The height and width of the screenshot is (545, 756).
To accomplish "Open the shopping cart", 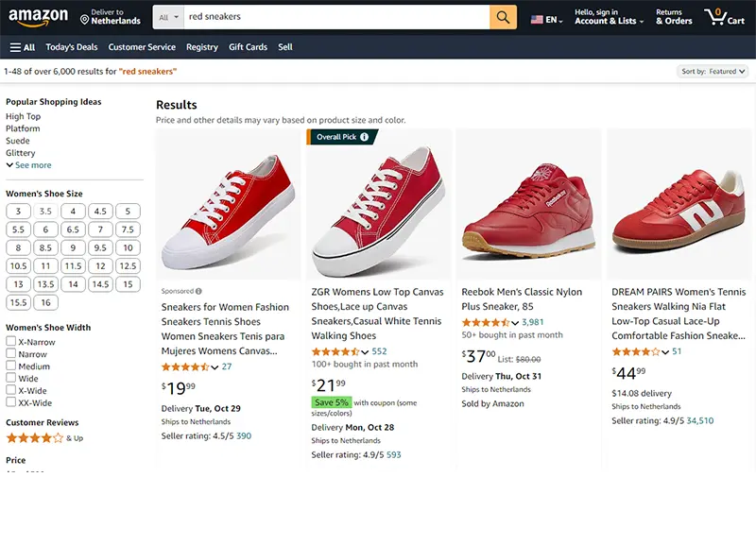I will [x=724, y=17].
